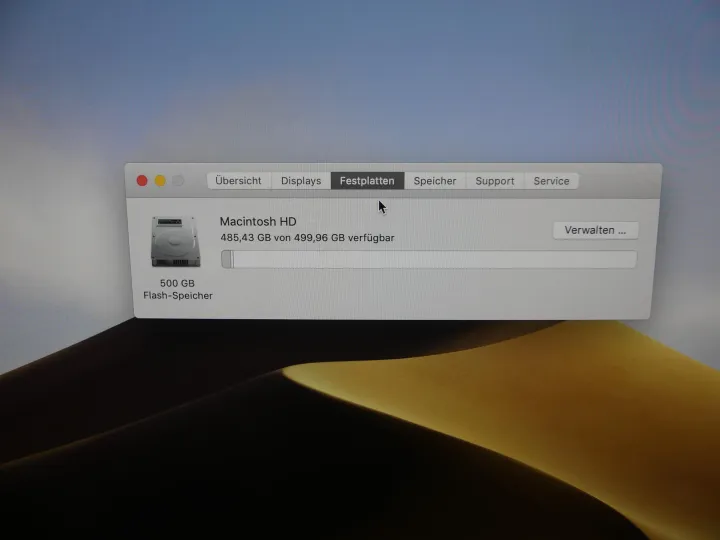This screenshot has height=540, width=720.
Task: Switch to the Übersicht tab
Action: coord(238,180)
